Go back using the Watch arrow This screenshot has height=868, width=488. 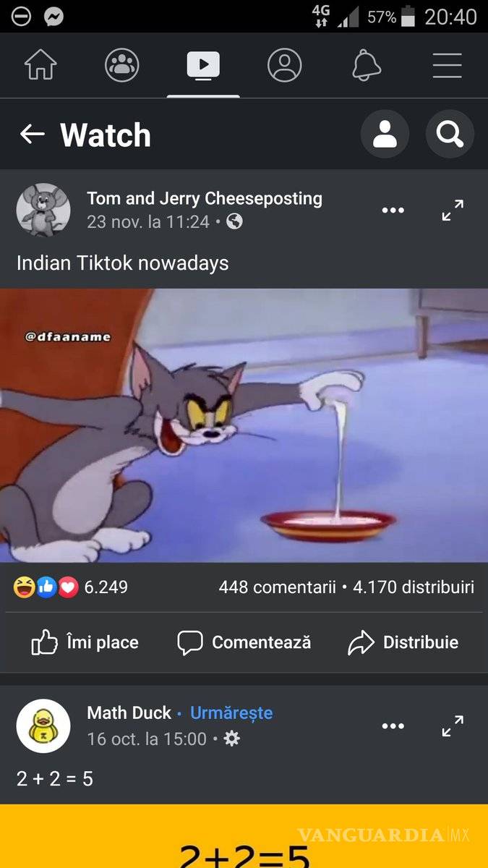32,134
